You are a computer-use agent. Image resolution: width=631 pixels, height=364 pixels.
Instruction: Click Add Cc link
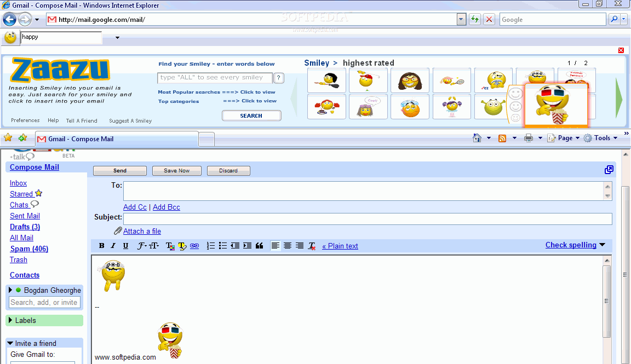135,207
